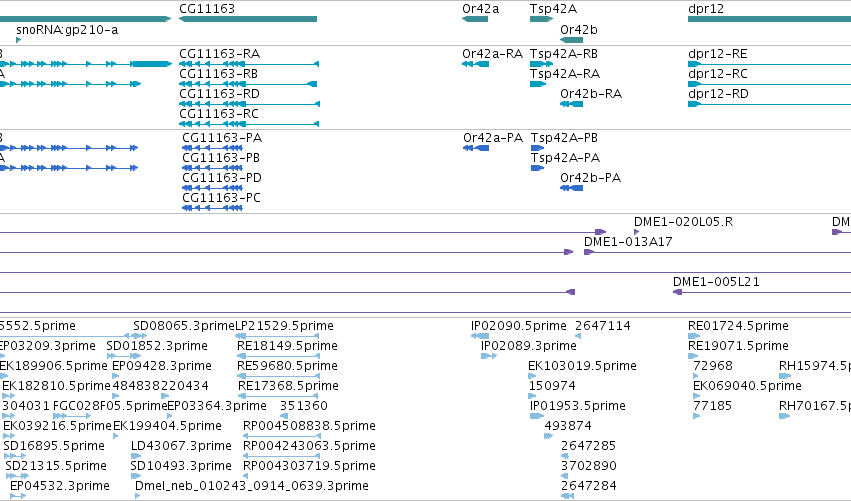Select the dpr12-RC transcript label
The height and width of the screenshot is (501, 851).
(x=717, y=74)
